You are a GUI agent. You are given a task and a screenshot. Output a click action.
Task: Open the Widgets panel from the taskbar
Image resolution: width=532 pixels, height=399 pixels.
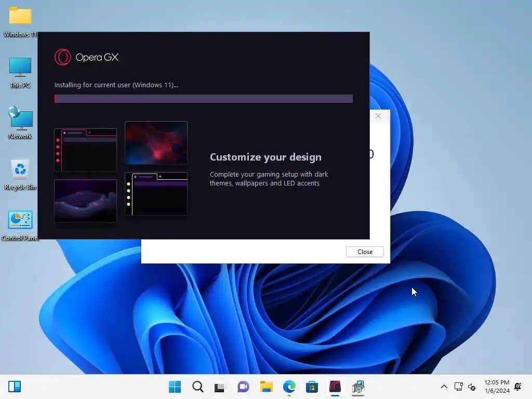15,387
